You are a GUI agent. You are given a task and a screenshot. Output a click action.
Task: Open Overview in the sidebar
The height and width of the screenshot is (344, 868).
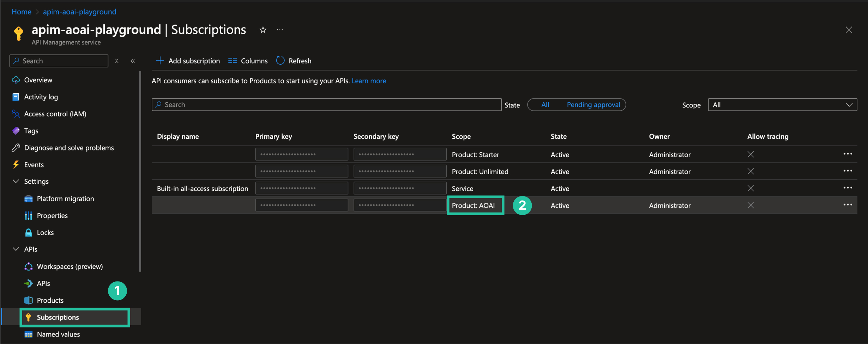38,80
